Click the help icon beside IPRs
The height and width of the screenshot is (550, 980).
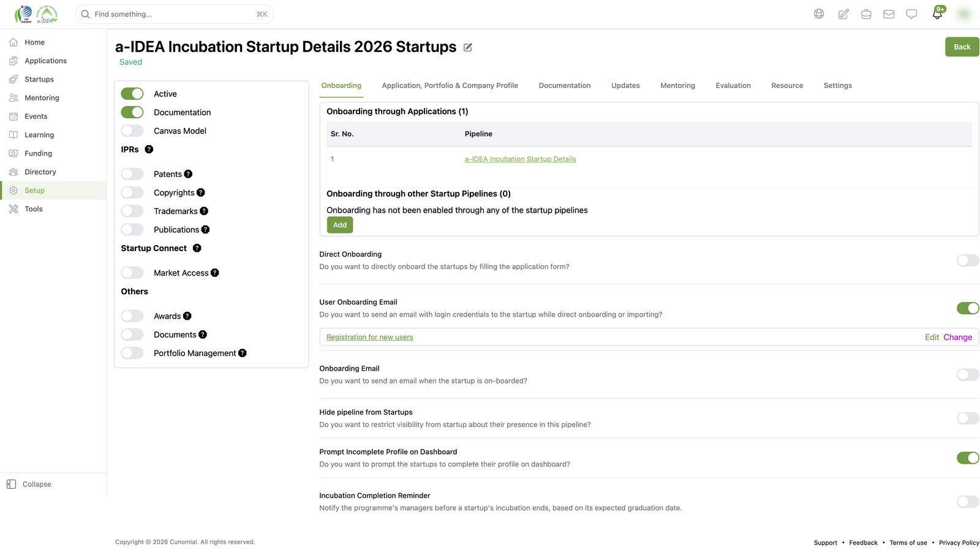point(149,149)
